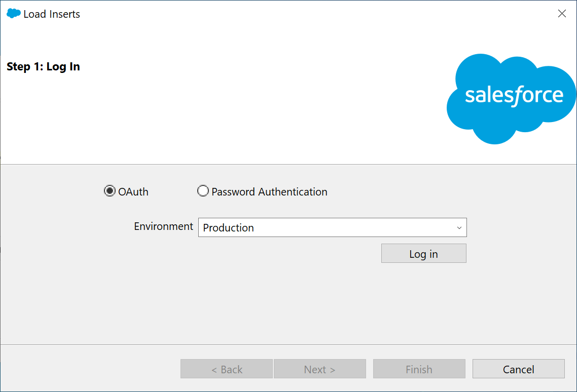577x392 pixels.
Task: Cancel the Load Inserts wizard
Action: coord(518,369)
